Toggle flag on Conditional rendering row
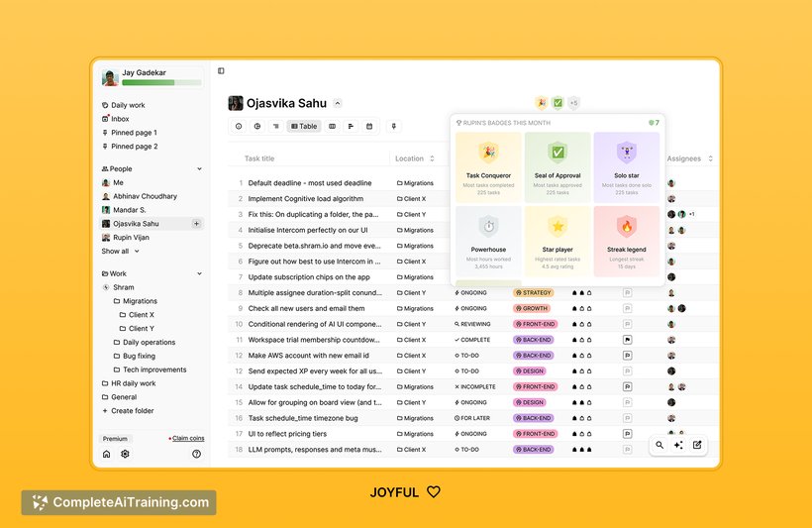The image size is (812, 528). tap(627, 324)
